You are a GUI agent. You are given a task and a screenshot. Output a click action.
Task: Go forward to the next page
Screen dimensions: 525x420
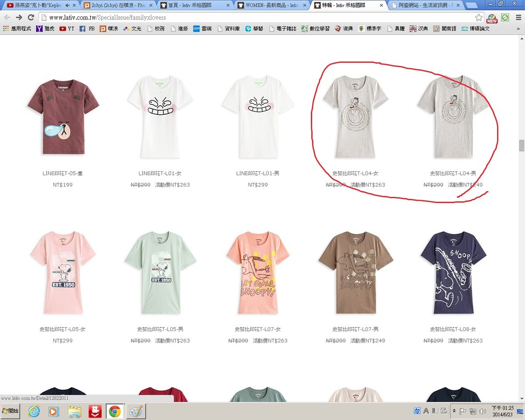click(x=19, y=17)
